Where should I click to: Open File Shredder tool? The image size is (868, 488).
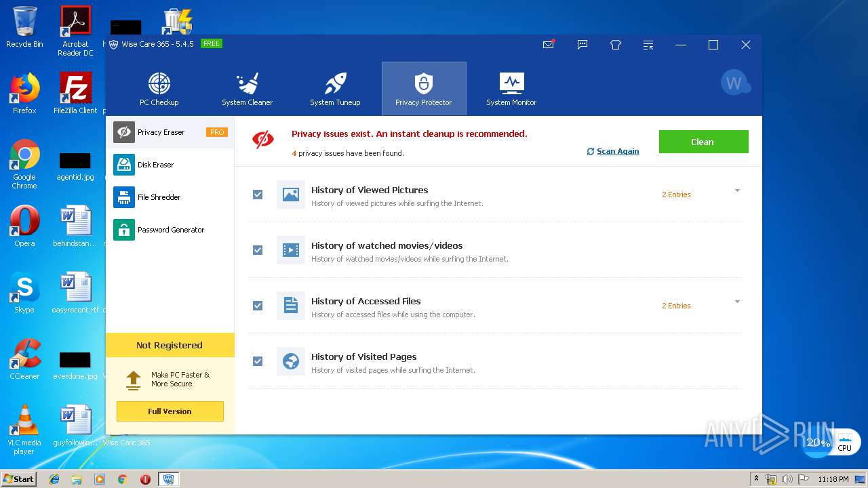(170, 197)
